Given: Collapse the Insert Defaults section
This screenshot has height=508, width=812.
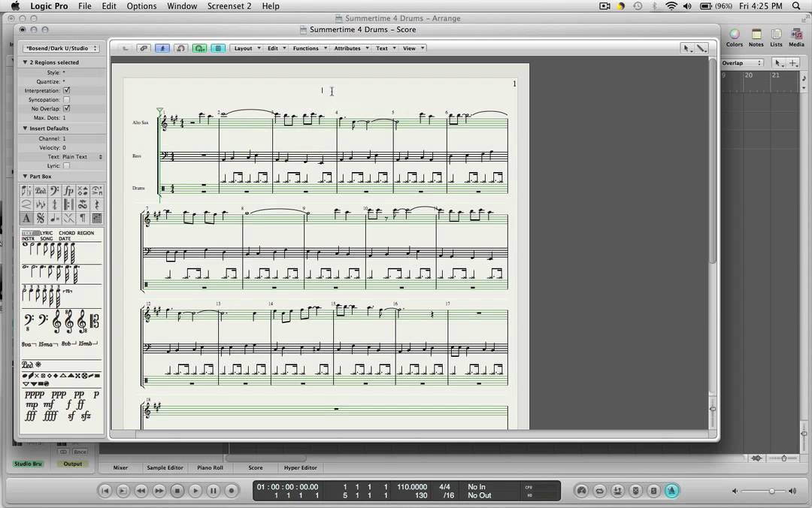Looking at the screenshot, I should tap(25, 128).
